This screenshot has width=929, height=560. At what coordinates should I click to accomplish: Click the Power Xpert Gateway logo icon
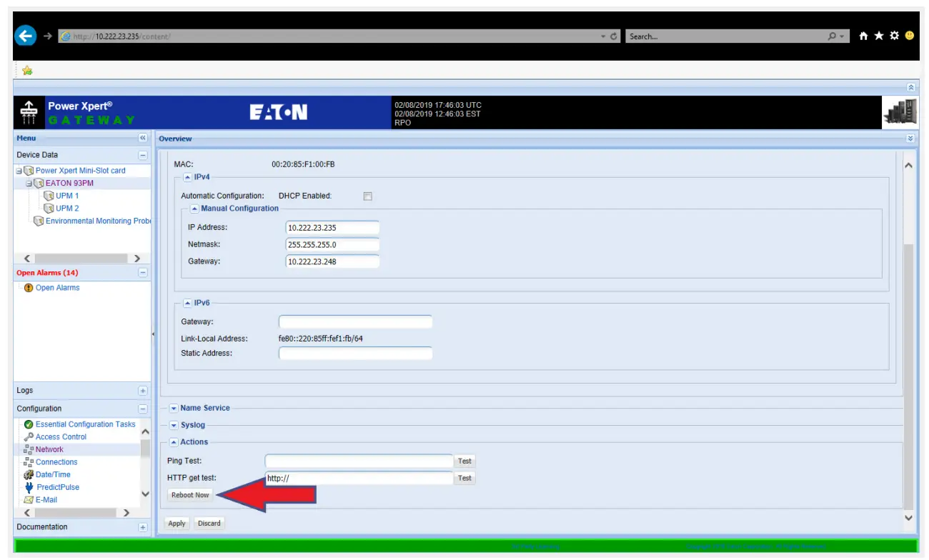pos(29,113)
